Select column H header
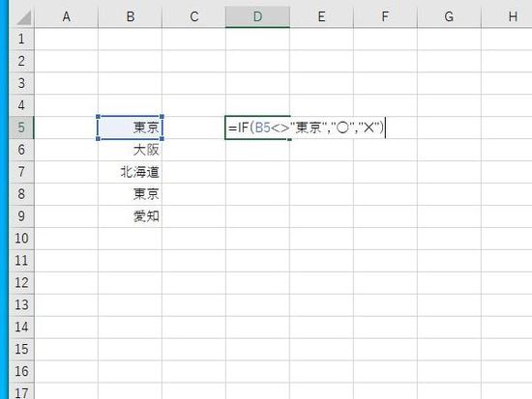 coord(507,17)
